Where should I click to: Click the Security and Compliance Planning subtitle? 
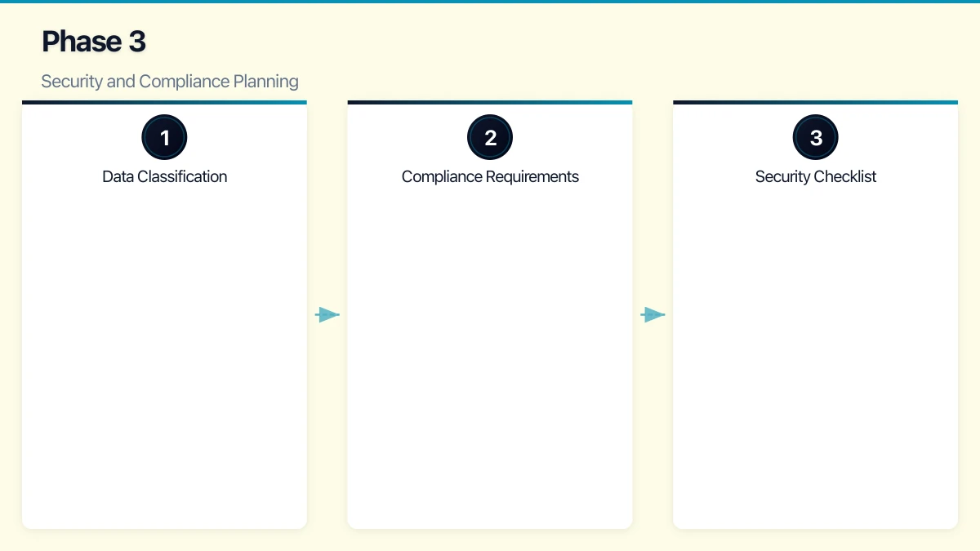170,81
